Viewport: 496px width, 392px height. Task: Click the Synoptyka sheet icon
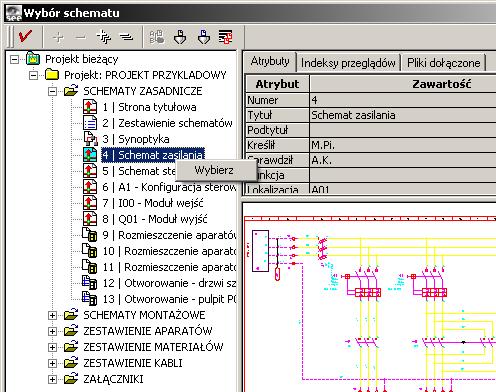click(90, 139)
